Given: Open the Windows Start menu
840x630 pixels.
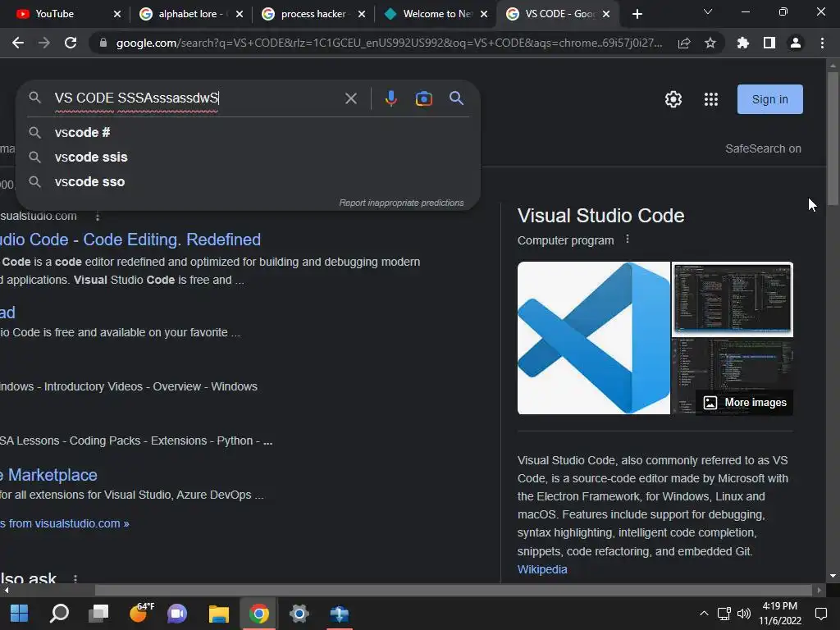Looking at the screenshot, I should coord(20,614).
